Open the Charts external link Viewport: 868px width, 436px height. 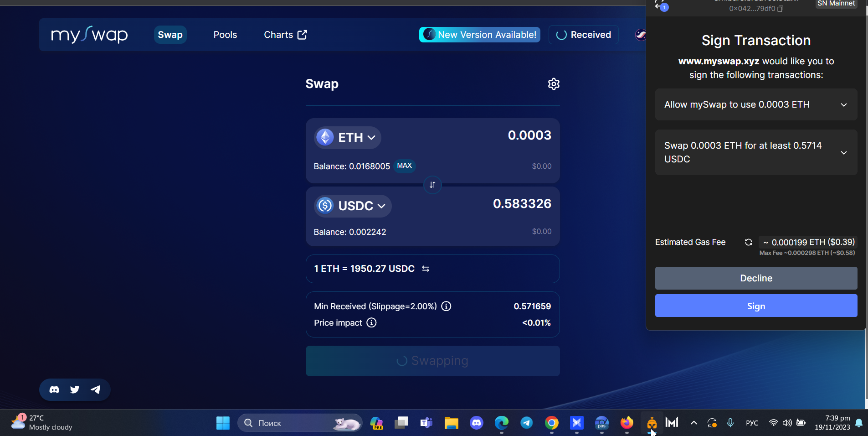click(x=286, y=35)
